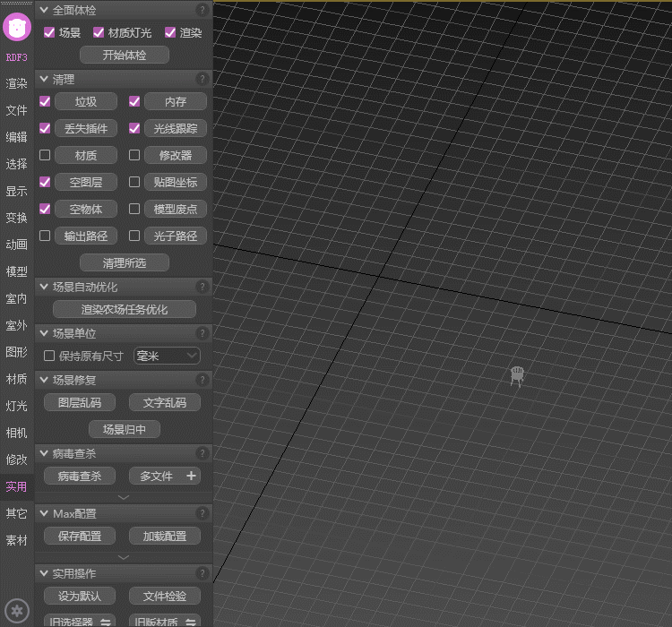Screen dimensions: 672x627
Task: Click help icon for 场景自动优化 section
Action: 202,287
